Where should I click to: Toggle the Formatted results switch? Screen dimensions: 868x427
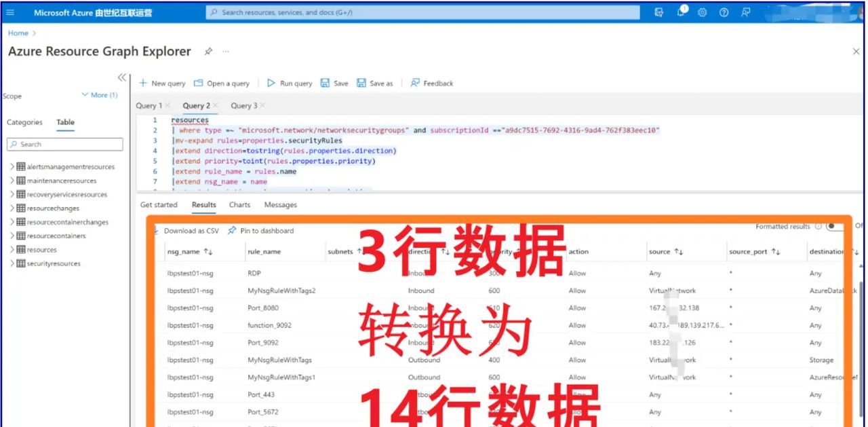point(834,227)
